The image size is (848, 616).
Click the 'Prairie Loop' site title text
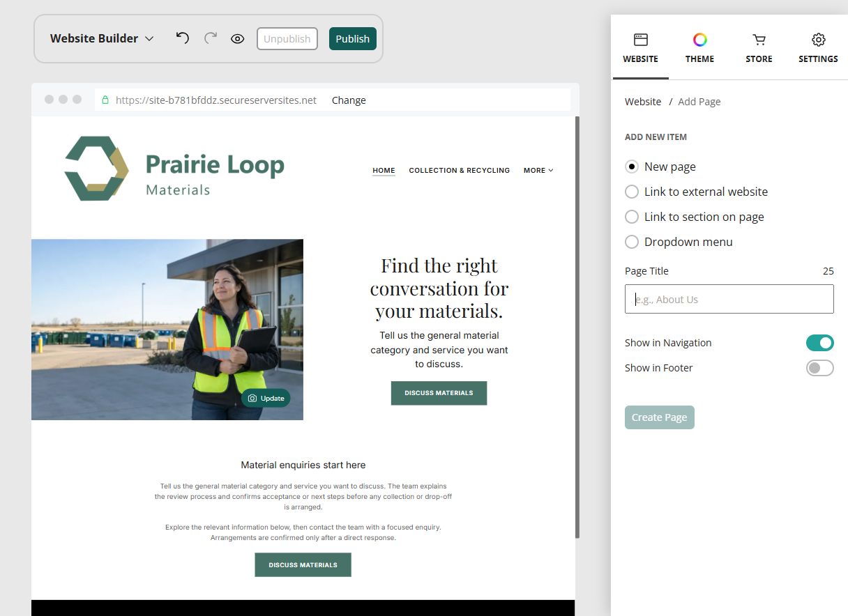point(215,165)
